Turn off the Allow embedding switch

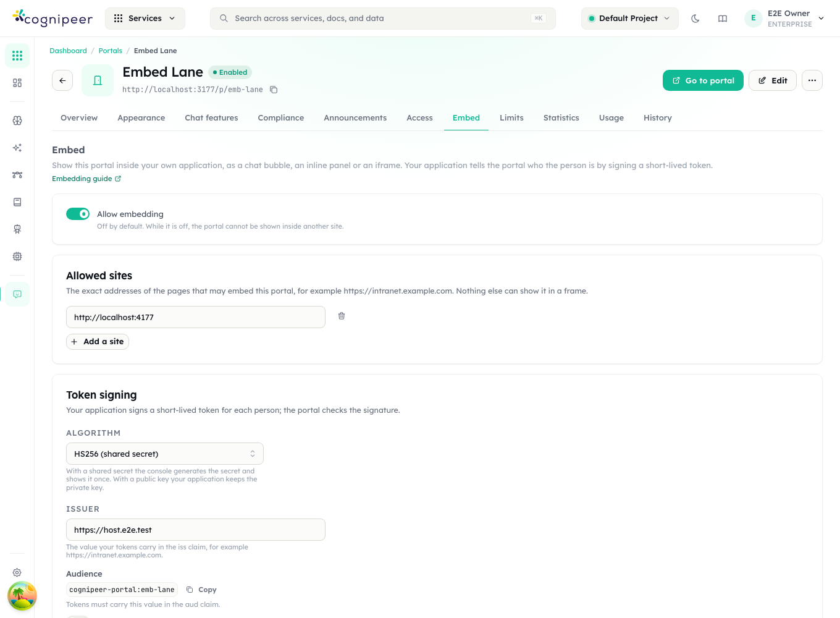click(78, 214)
